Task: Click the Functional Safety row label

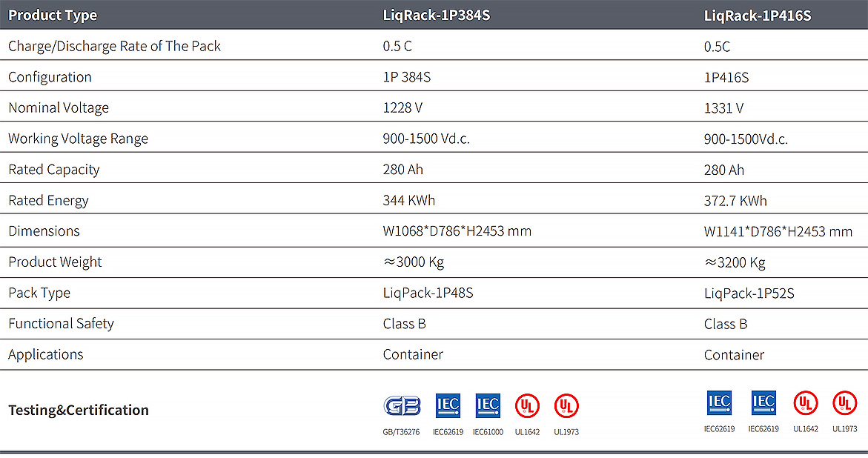Action: tap(61, 323)
